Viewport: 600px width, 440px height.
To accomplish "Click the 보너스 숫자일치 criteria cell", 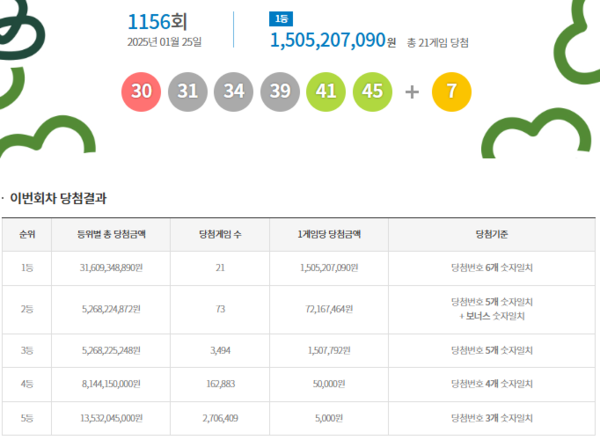I will (x=492, y=309).
